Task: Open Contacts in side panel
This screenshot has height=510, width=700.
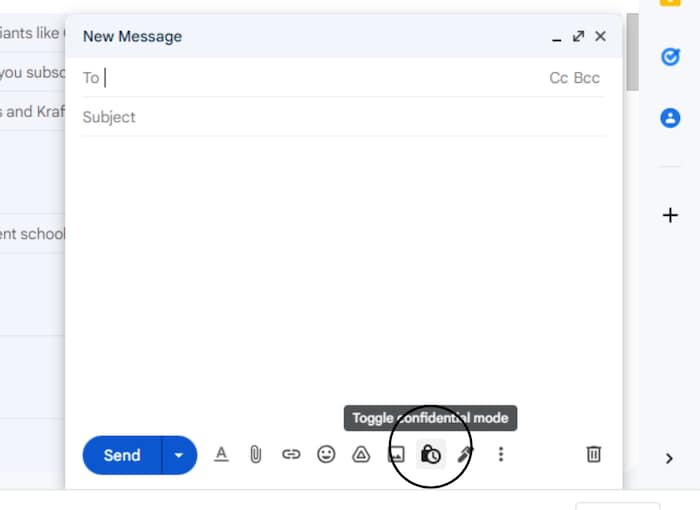Action: coord(670,118)
